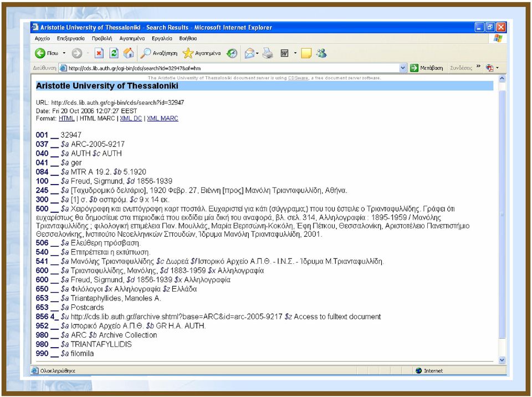Click 'Ελεύθερη πρόσβαση.' in field 506
532x397 pixels.
click(105, 243)
